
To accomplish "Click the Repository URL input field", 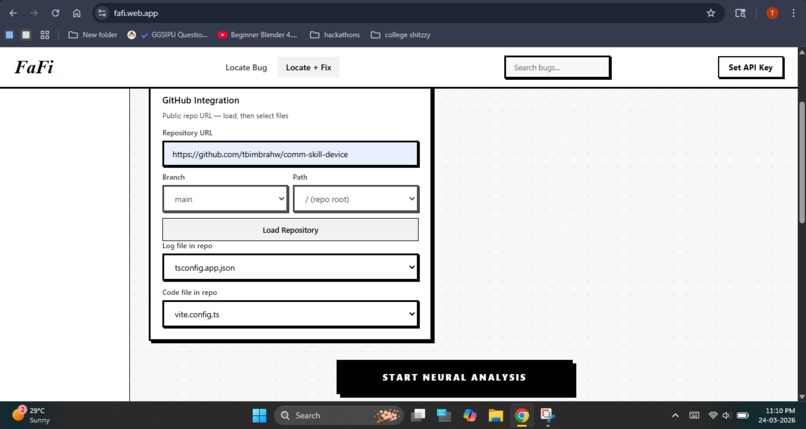I will 290,154.
